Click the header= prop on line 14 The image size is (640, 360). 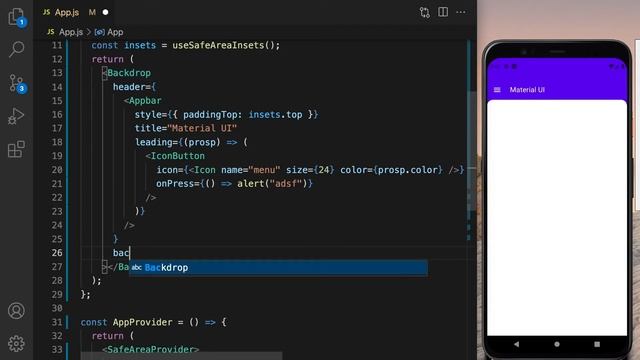(132, 87)
